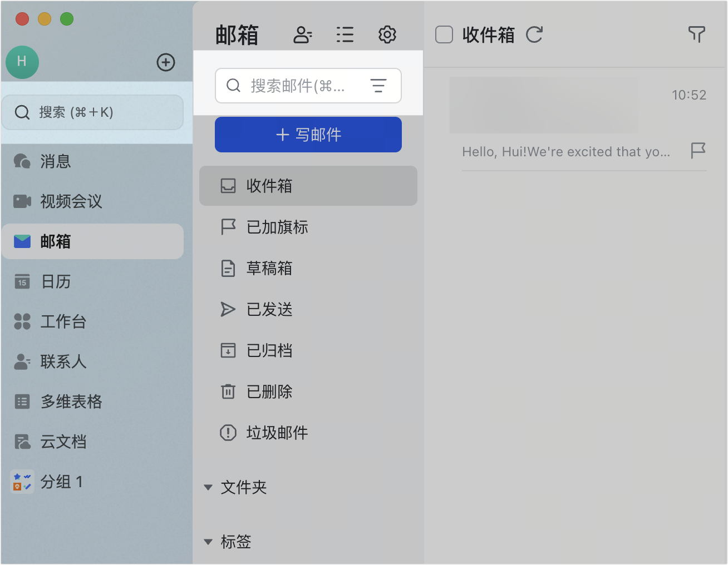Click the green H profile avatar

tap(22, 62)
